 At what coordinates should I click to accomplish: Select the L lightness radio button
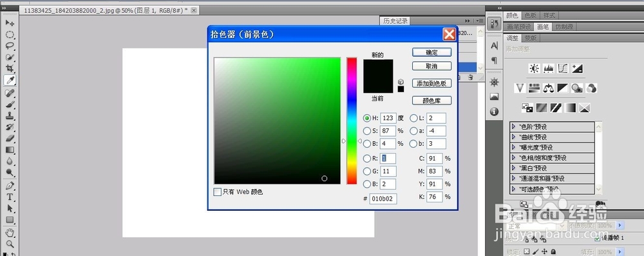[413, 118]
